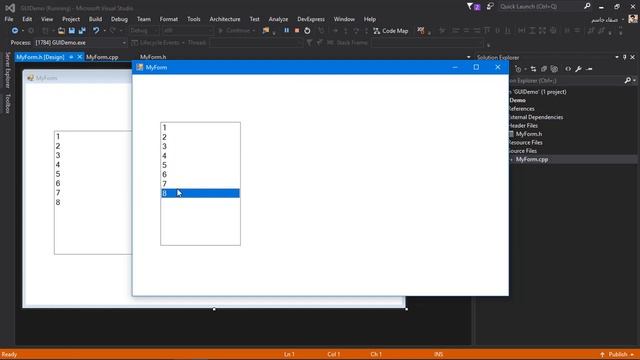This screenshot has height=360, width=640.
Task: Open the document tabs overflow dropdown arrow
Action: [468, 57]
